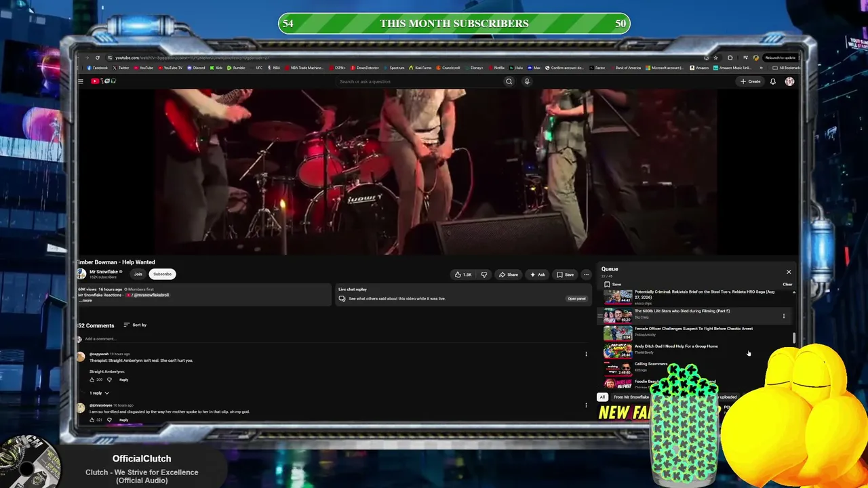The height and width of the screenshot is (488, 868).
Task: Open the Rumble bookmark
Action: (237, 68)
